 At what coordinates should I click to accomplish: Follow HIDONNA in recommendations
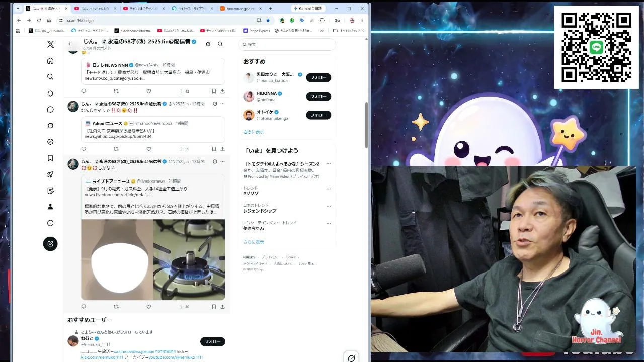point(318,96)
